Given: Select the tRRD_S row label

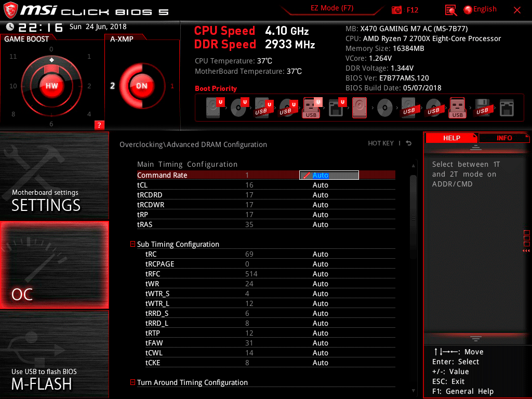Looking at the screenshot, I should point(157,313).
